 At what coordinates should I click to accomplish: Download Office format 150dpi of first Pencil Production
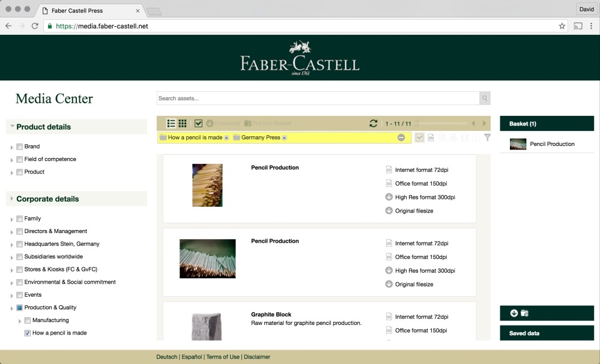(416, 183)
